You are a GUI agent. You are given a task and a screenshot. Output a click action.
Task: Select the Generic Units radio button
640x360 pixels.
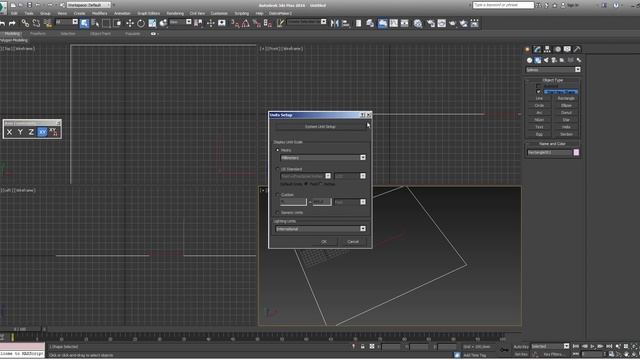278,213
